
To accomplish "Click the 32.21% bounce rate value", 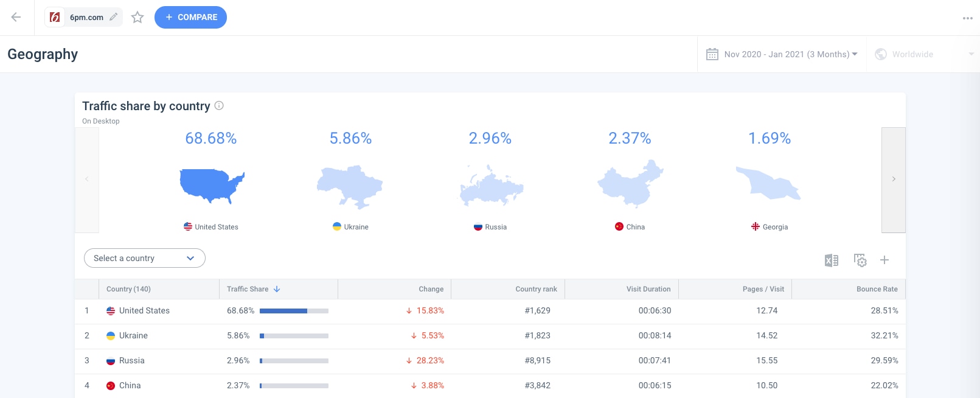I will click(884, 335).
